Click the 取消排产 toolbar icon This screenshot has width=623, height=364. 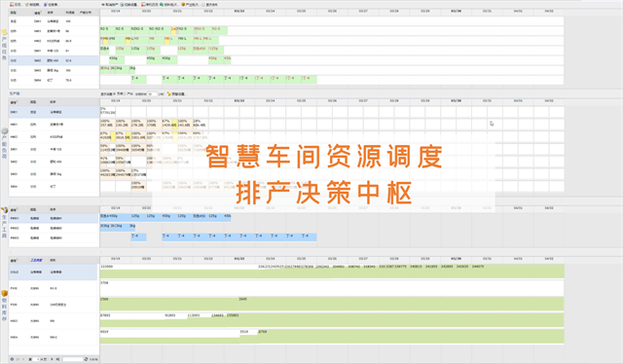click(x=103, y=5)
